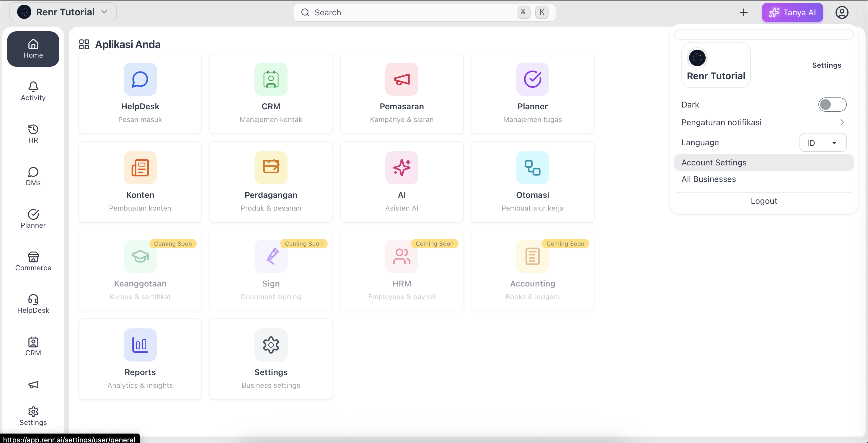
Task: Click the Manajemen tugas subtitle
Action: (x=532, y=119)
